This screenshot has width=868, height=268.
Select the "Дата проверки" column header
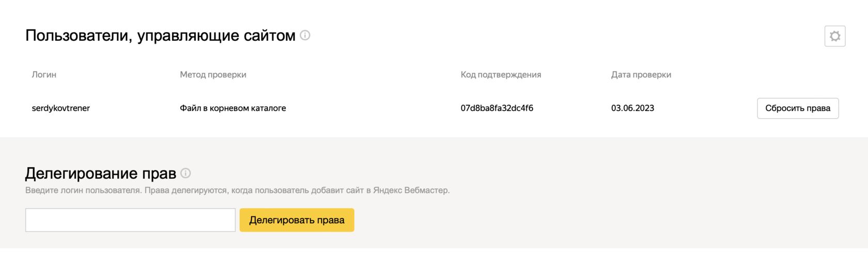pos(641,74)
